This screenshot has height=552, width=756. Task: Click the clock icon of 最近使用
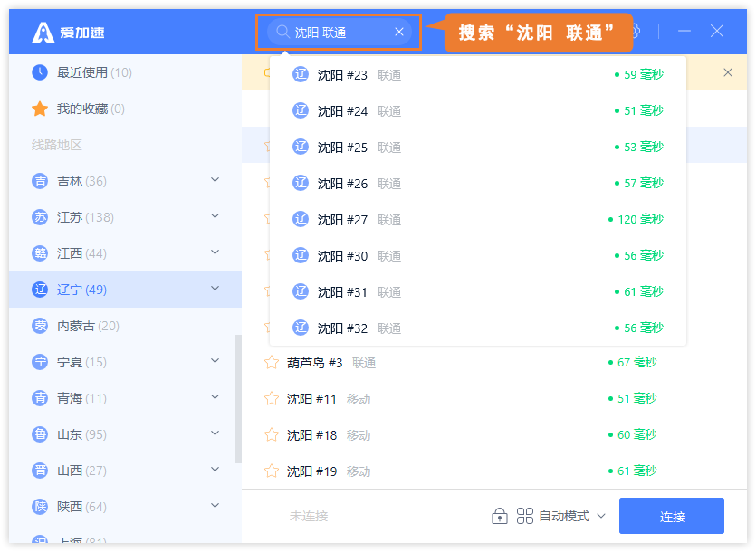(40, 72)
